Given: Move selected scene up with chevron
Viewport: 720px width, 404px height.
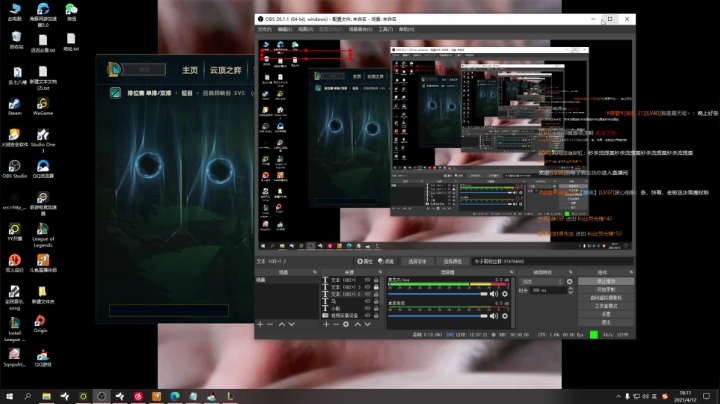Looking at the screenshot, I should pos(281,324).
